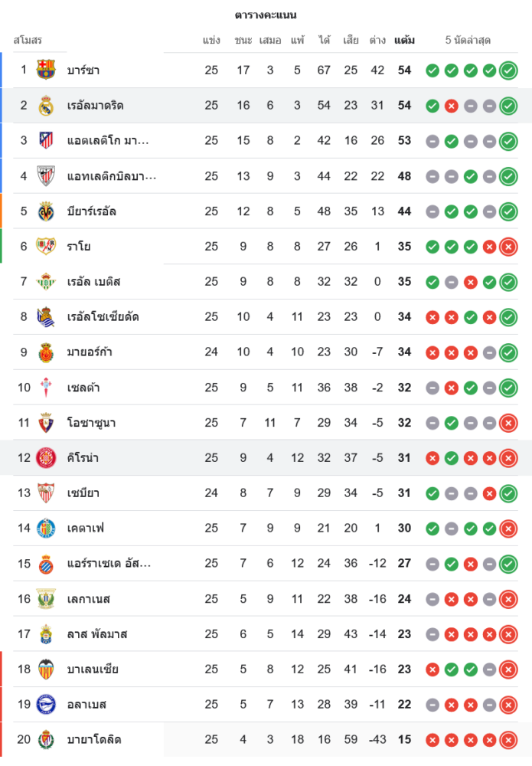The width and height of the screenshot is (532, 766).
Task: Click the Valencia crest icon
Action: coord(46,669)
